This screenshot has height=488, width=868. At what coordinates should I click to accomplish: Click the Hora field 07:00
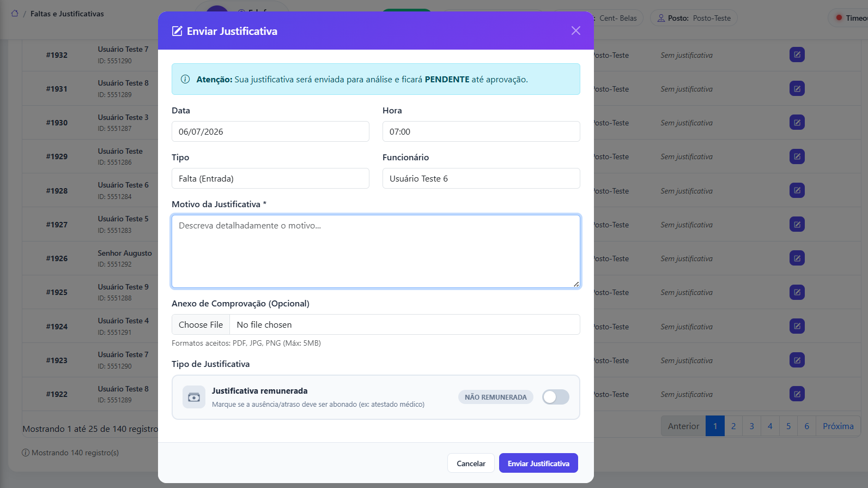click(x=481, y=131)
